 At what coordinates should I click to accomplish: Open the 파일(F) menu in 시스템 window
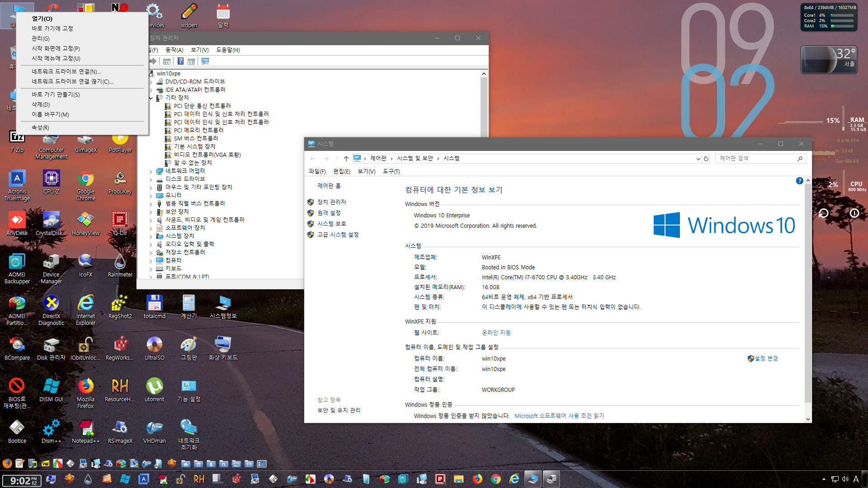[317, 171]
